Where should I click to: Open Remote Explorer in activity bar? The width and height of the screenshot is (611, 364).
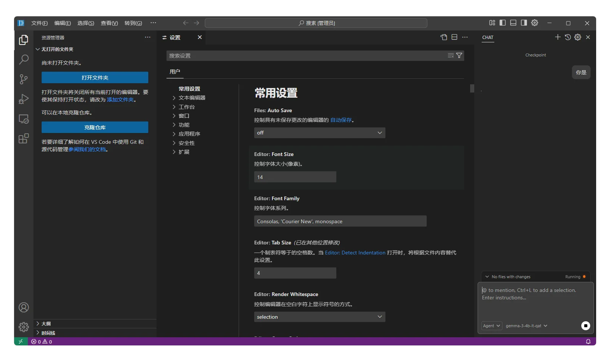click(23, 119)
